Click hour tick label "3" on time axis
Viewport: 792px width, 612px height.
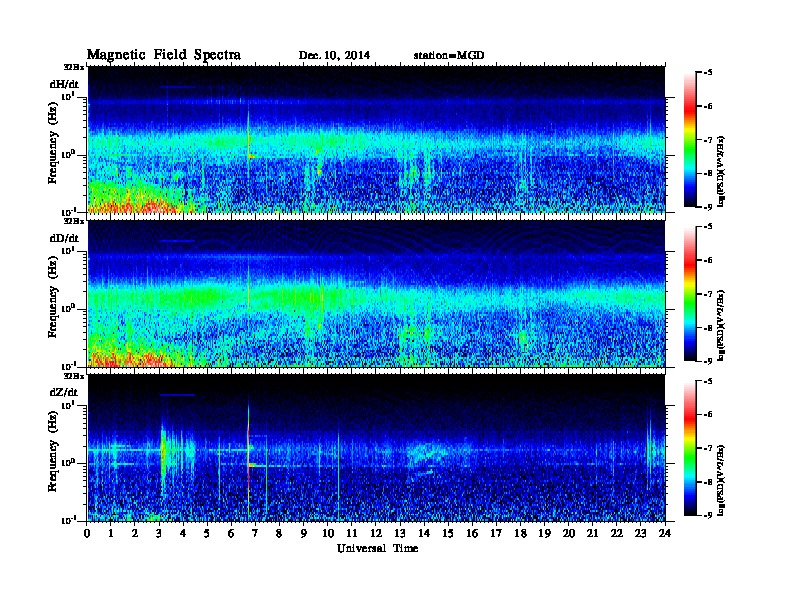[159, 534]
